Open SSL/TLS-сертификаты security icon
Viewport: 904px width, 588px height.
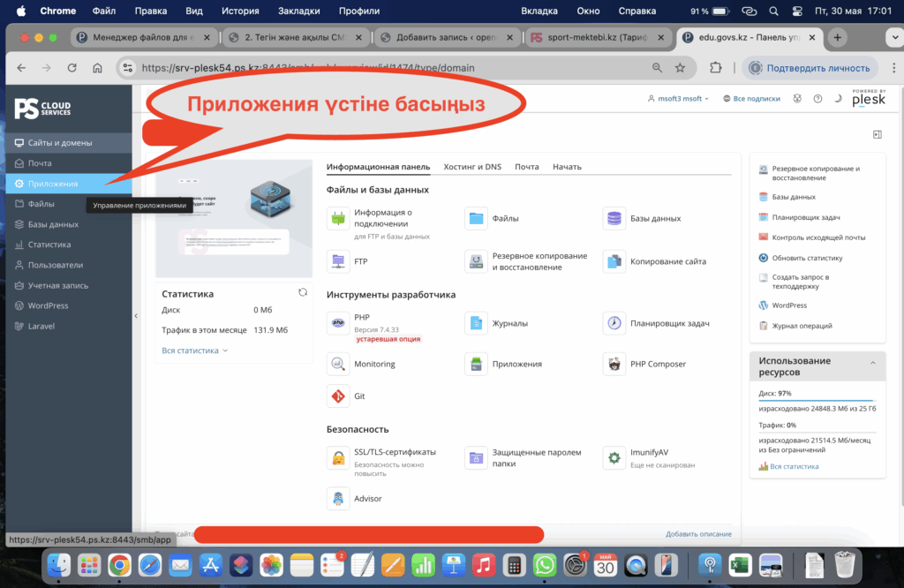(x=338, y=457)
